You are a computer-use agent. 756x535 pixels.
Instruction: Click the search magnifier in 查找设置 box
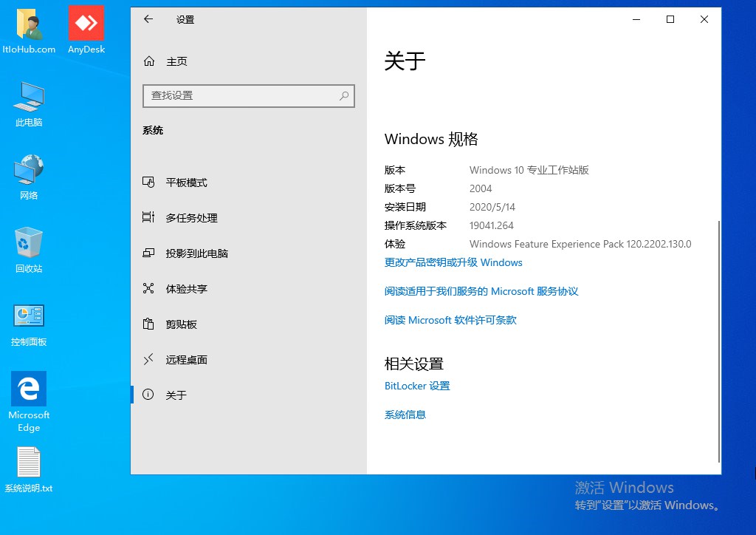point(344,95)
